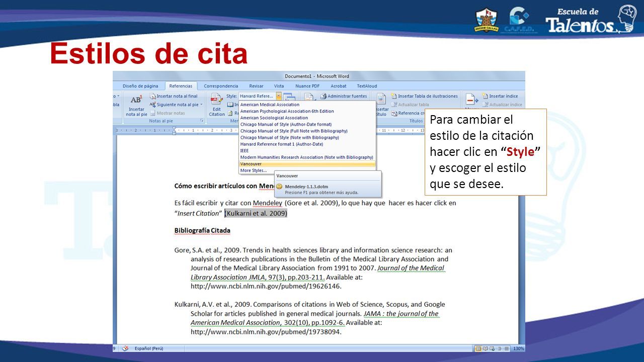Click the (Kulkarni et al. 2009) citation
Image resolution: width=644 pixels, height=362 pixels.
pos(256,213)
